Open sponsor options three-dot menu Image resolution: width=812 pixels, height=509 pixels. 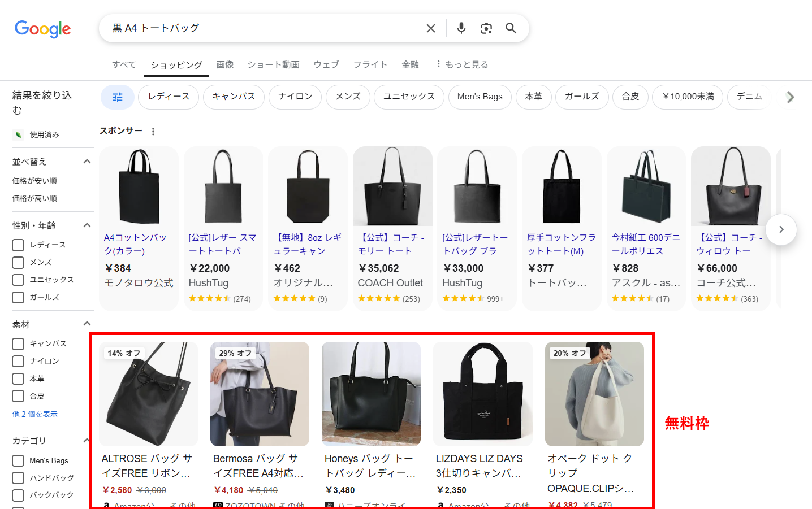(153, 131)
